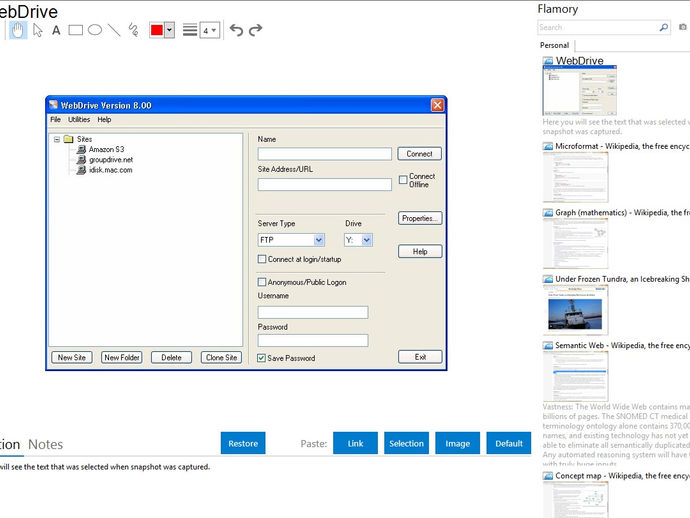The image size is (690, 518).
Task: Open the Microformat Wikipedia snapshot thumbnail
Action: click(x=576, y=177)
